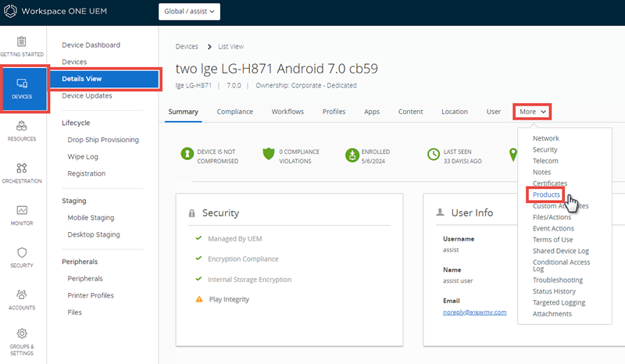Choose Targeted Logging from the More menu

(x=559, y=302)
